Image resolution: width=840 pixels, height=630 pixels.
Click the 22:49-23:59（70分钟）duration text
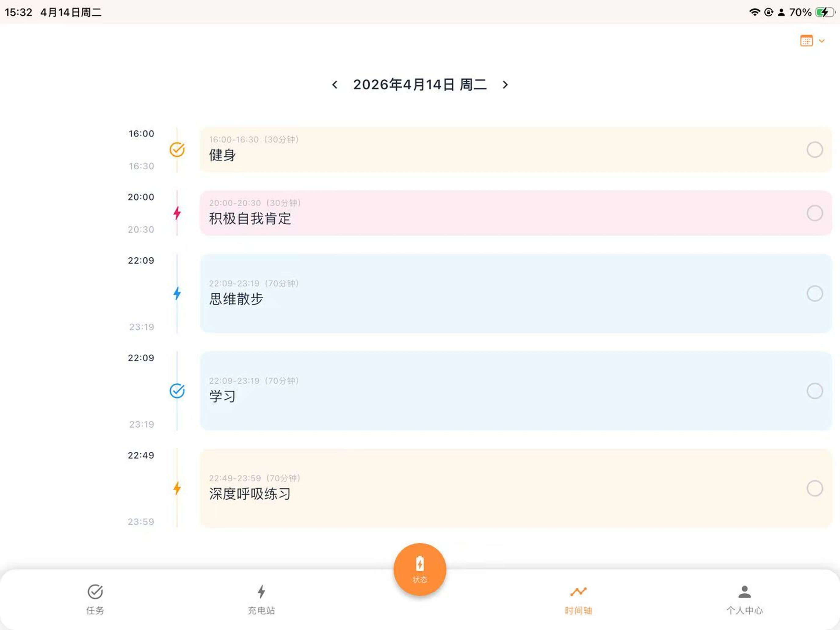point(255,478)
